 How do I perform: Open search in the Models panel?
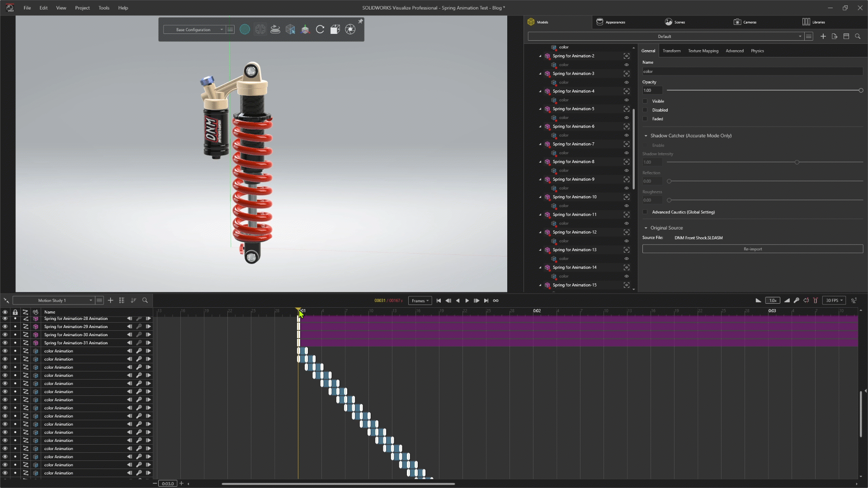[858, 36]
